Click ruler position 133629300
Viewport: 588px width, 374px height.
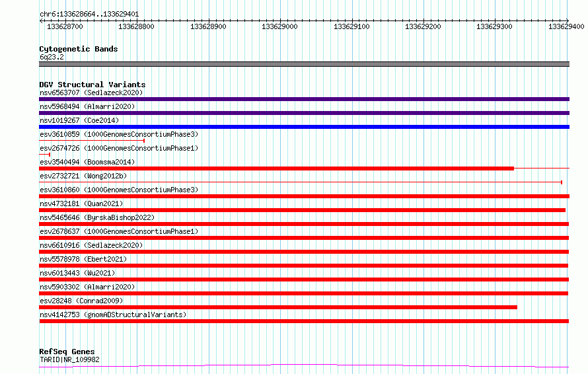tap(494, 26)
